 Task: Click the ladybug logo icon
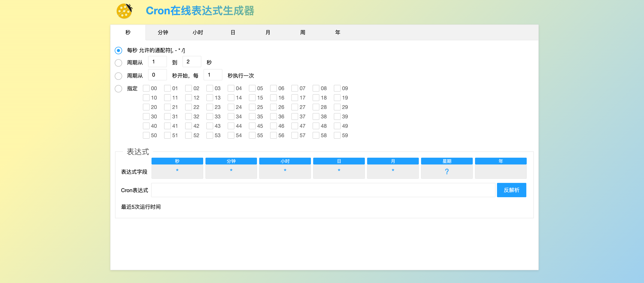[124, 11]
